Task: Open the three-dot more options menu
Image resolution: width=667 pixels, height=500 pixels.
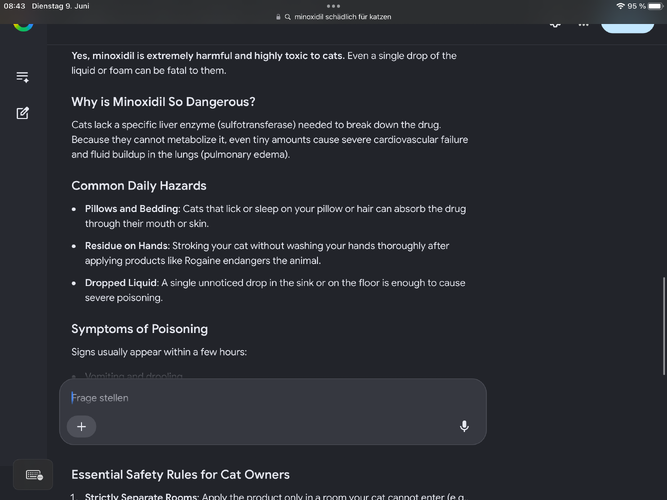Action: [x=584, y=25]
